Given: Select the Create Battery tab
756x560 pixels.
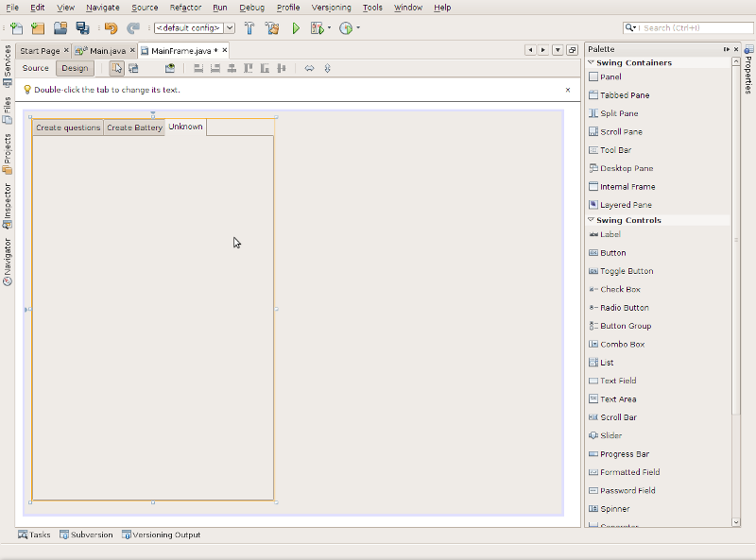Looking at the screenshot, I should tap(134, 127).
